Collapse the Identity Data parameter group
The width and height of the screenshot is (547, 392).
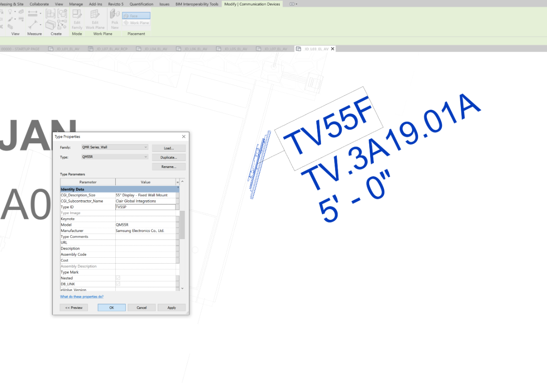[x=178, y=188]
